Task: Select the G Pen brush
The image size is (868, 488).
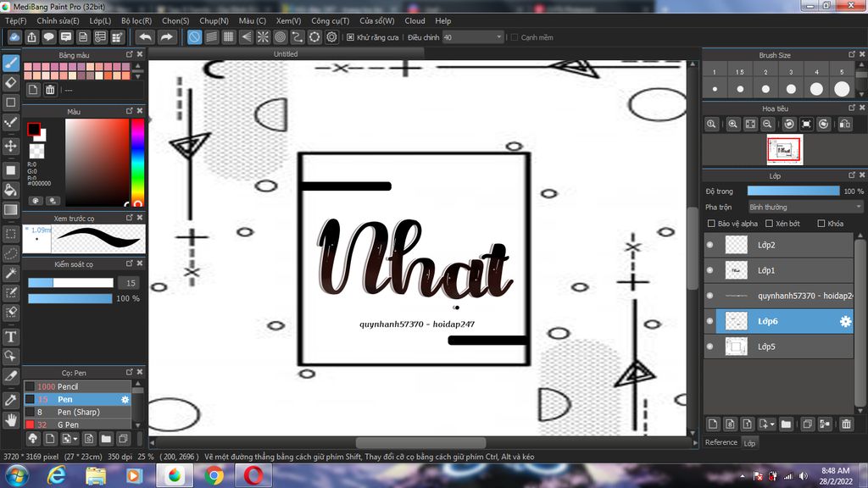Action: [77, 424]
